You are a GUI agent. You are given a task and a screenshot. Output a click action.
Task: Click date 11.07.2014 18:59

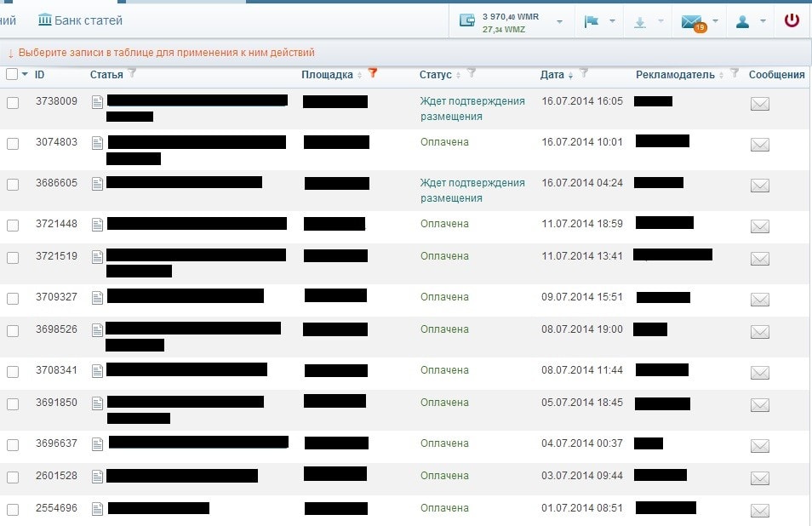click(582, 224)
